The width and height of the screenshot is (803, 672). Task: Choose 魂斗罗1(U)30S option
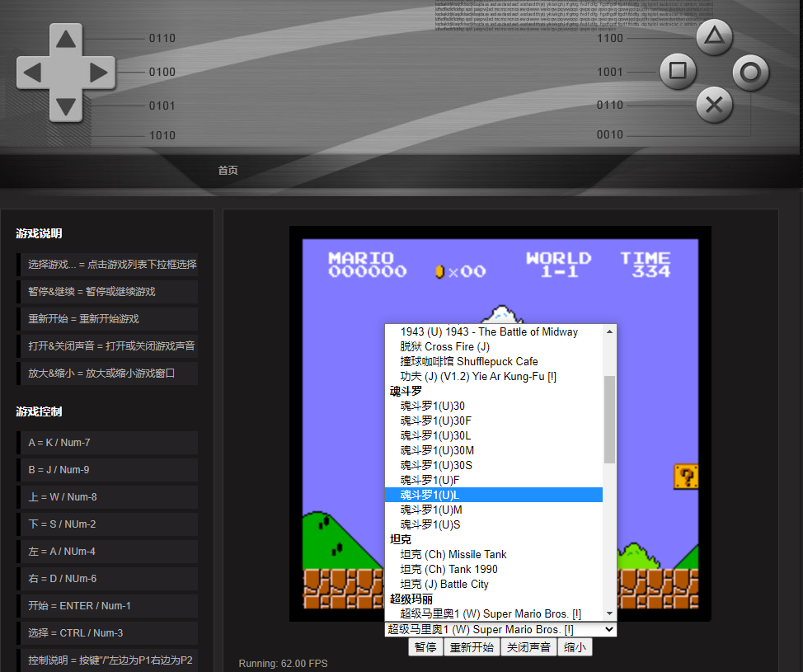(494, 466)
